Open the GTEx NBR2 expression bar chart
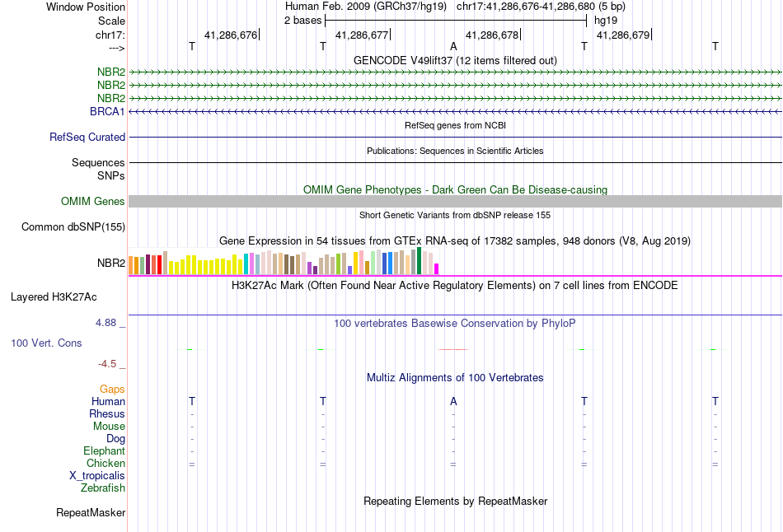Viewport: 783px width, 532px height. [284, 261]
